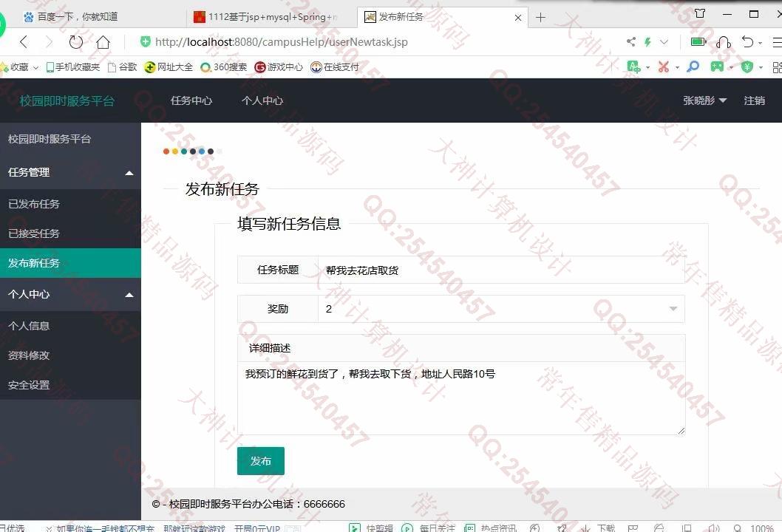
Task: Click the green game controller icon
Action: 717,66
